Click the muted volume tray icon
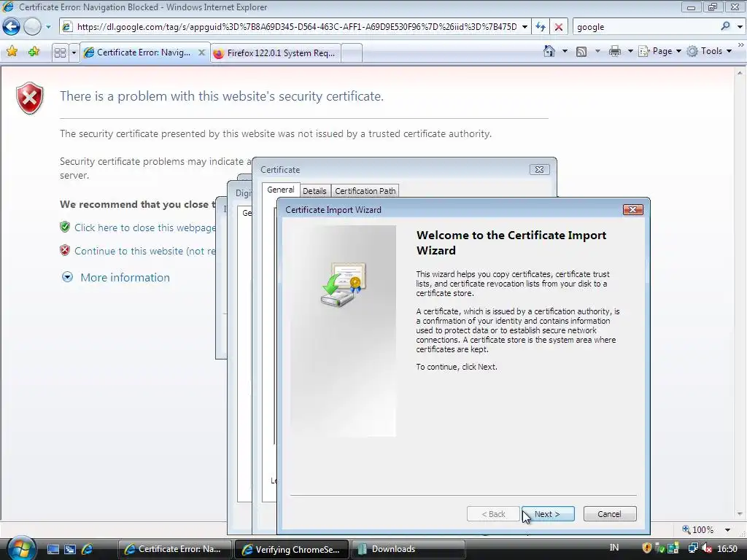Screen dimensions: 747x560 707,548
